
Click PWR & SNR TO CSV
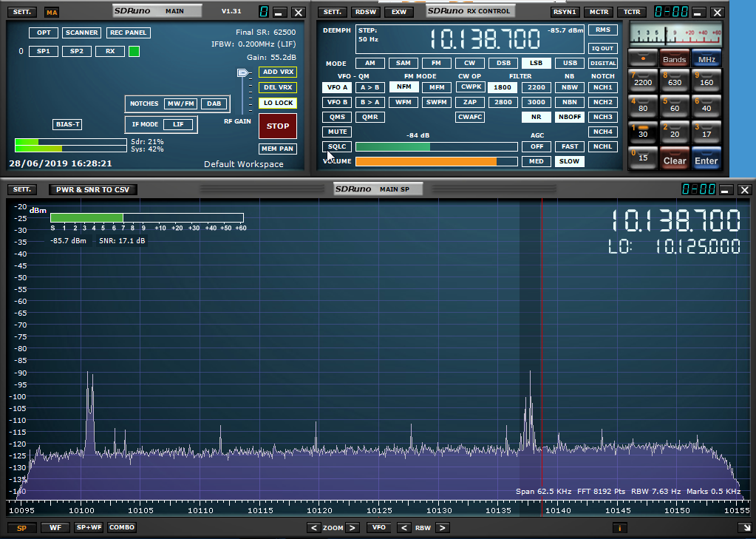92,189
